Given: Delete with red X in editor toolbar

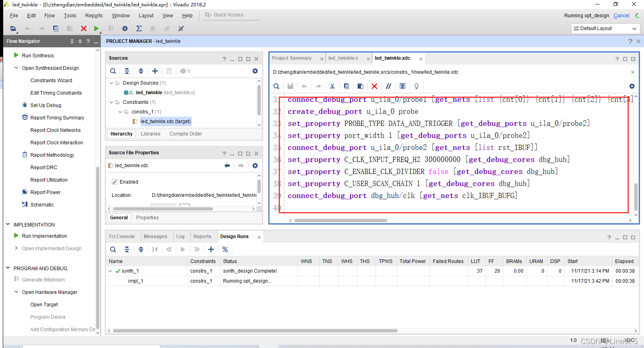Looking at the screenshot, I should click(374, 86).
